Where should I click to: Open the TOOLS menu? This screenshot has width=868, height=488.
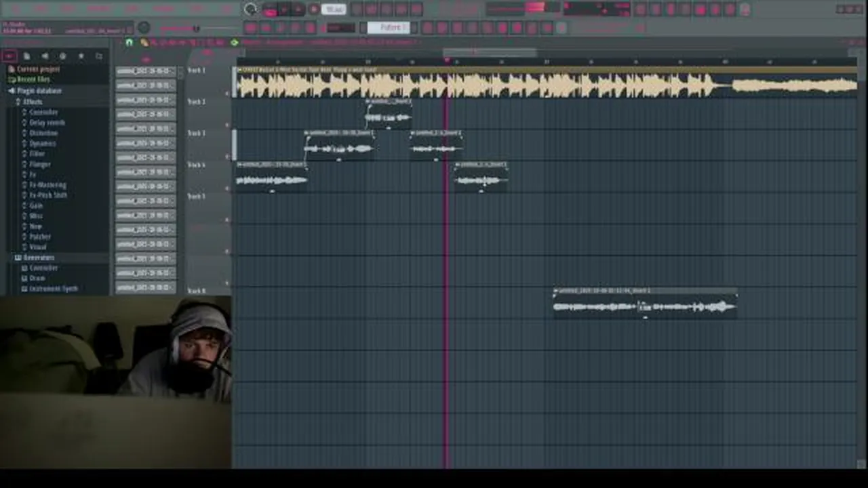tap(196, 9)
